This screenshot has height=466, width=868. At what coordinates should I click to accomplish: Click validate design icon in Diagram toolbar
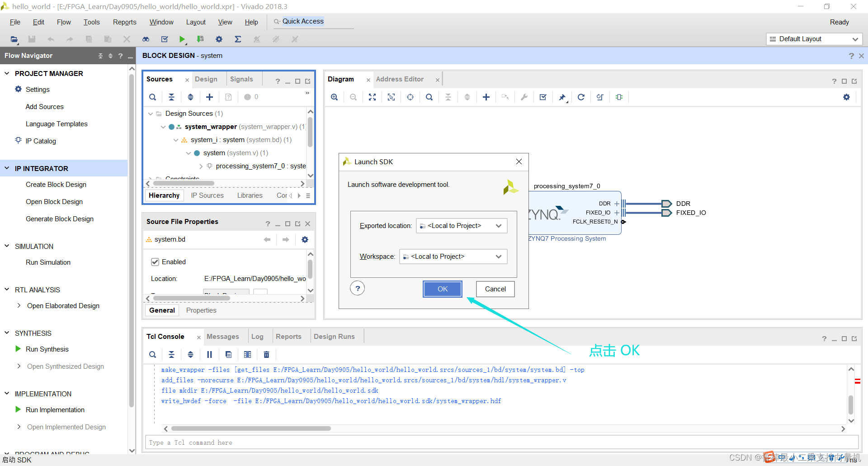click(x=543, y=97)
